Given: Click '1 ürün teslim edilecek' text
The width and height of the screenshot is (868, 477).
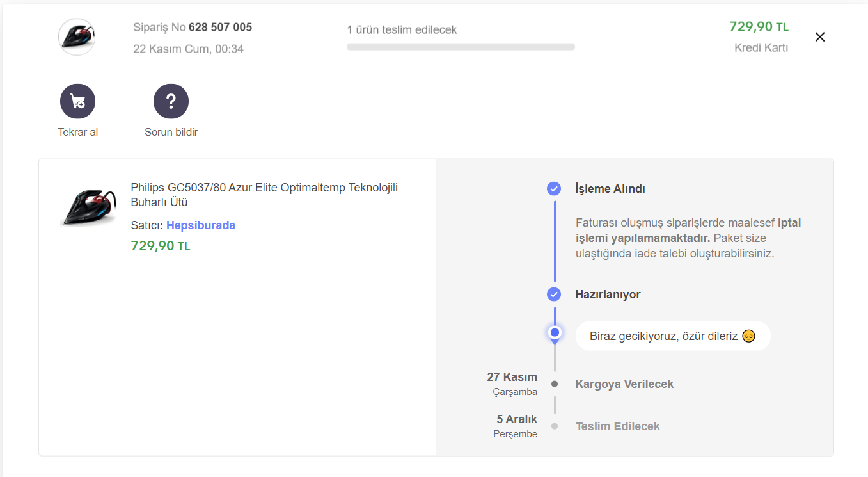Looking at the screenshot, I should pyautogui.click(x=402, y=30).
